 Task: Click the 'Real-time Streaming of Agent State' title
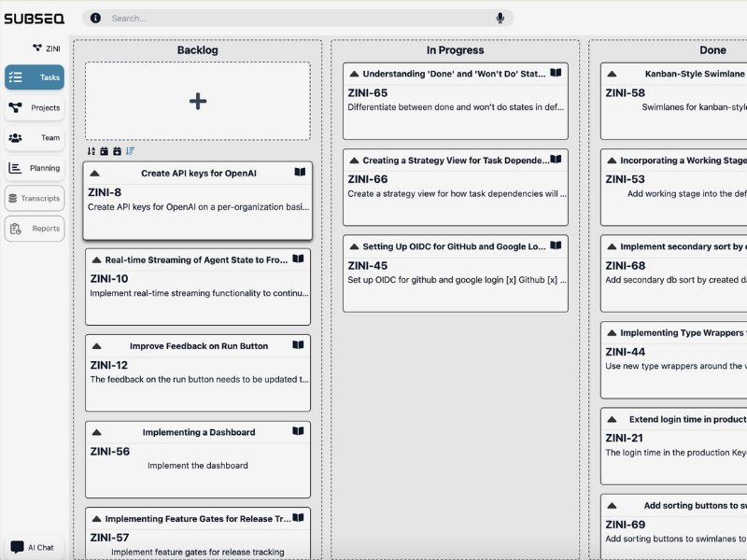click(x=196, y=259)
